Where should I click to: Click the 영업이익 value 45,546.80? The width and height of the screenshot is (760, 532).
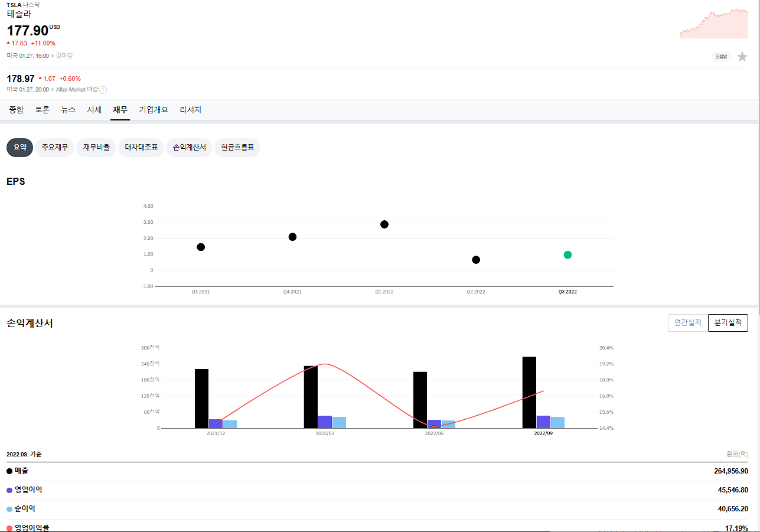(x=733, y=490)
